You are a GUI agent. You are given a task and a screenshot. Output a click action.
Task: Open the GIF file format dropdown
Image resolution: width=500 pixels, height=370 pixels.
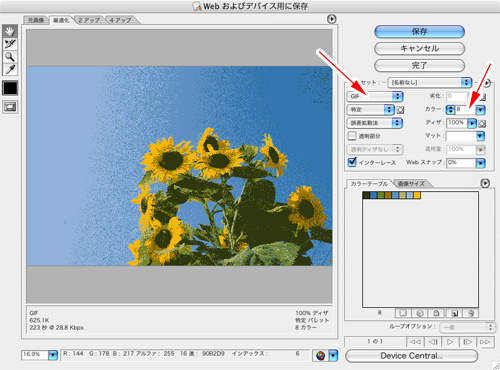pos(375,96)
